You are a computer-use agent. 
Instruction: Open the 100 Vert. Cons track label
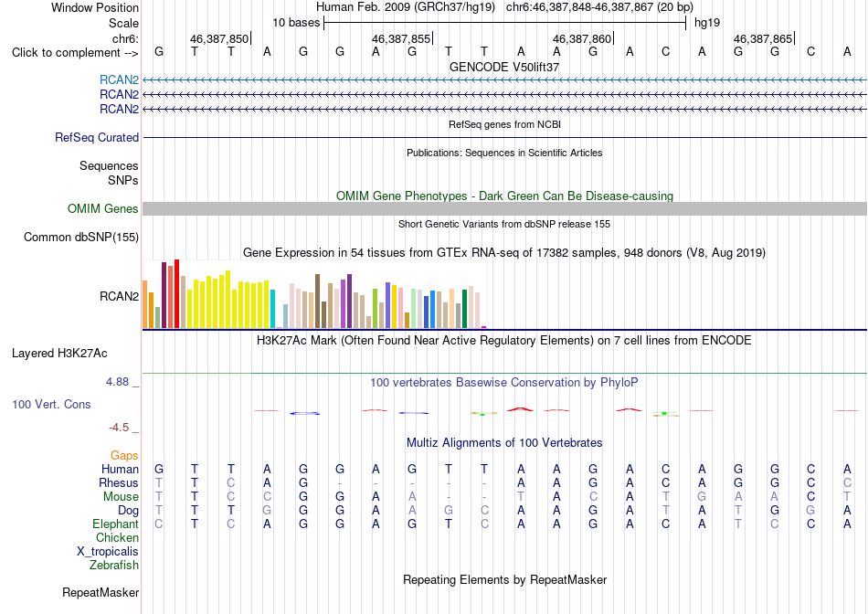(x=51, y=404)
